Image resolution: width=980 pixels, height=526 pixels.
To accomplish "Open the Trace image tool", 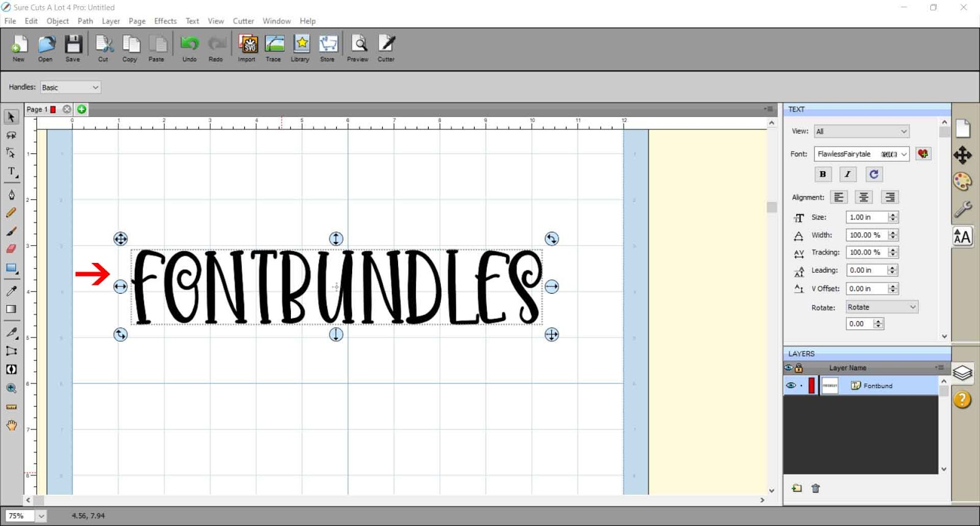I will [x=274, y=48].
